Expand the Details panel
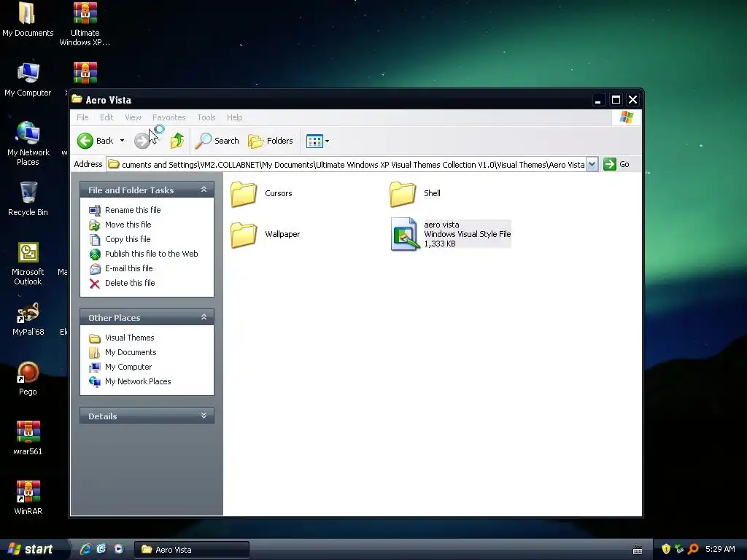The height and width of the screenshot is (560, 747). point(204,416)
